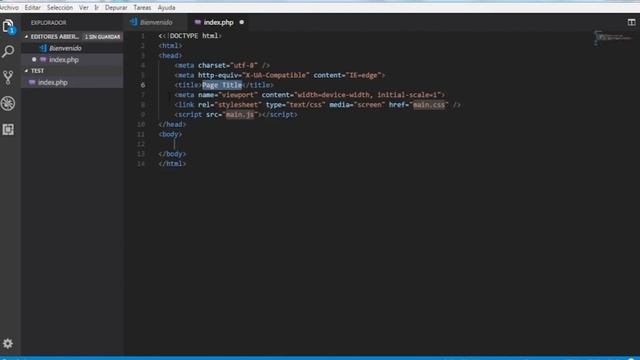Image resolution: width=640 pixels, height=360 pixels.
Task: Open the Tareas menu
Action: (142, 7)
